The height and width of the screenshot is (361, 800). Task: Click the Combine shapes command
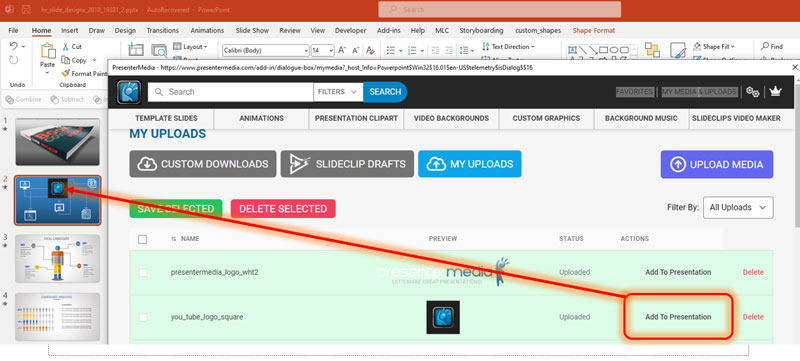pos(22,99)
